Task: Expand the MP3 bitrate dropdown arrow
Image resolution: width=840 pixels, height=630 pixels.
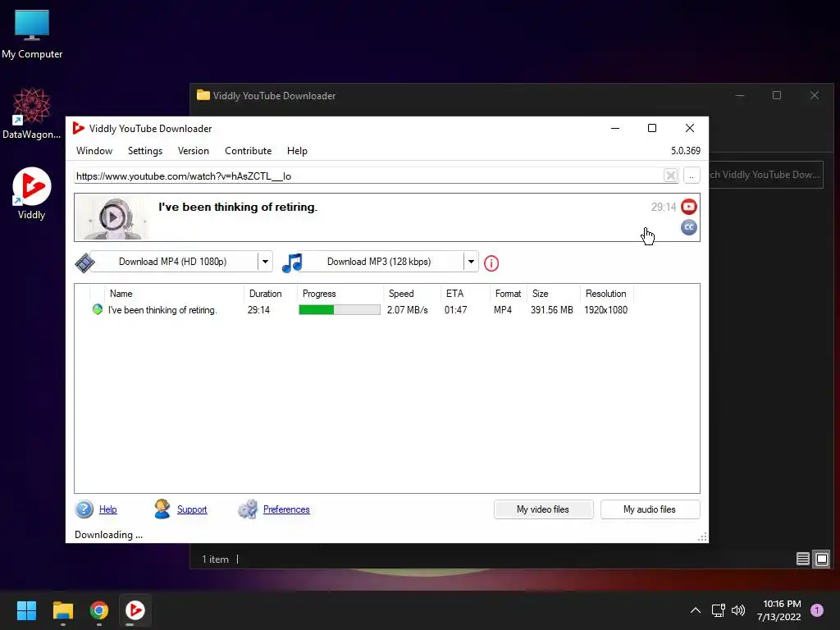Action: coord(471,262)
